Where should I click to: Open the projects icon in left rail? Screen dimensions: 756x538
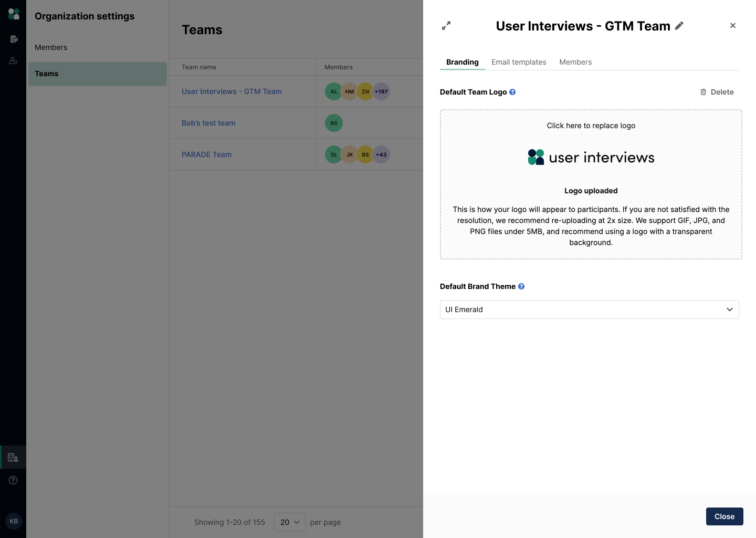[14, 39]
